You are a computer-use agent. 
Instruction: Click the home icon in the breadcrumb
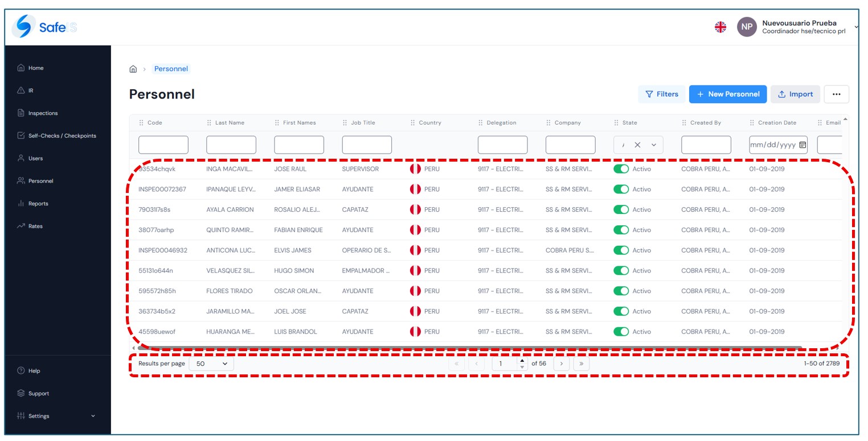click(133, 69)
